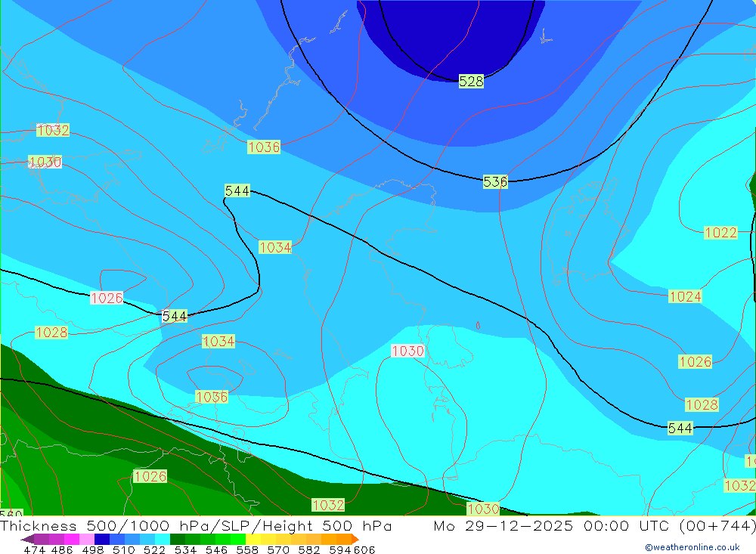The width and height of the screenshot is (756, 554).
Task: Pick the dark blue legend swatch above 510
Action: click(102, 539)
